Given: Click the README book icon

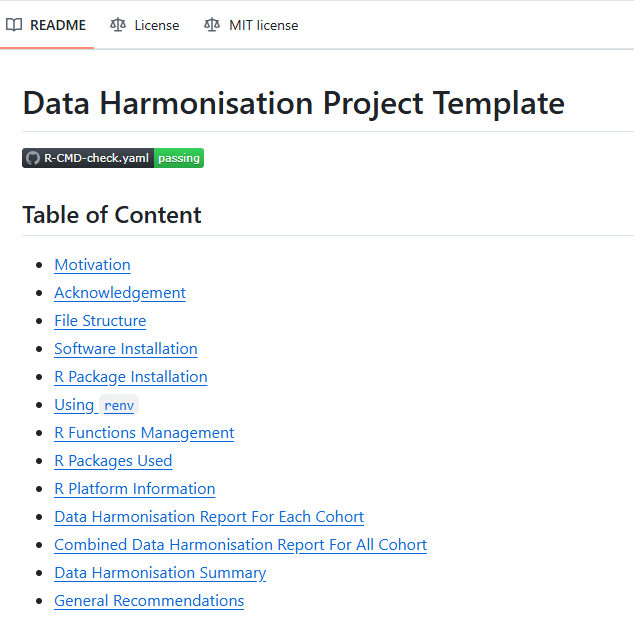Looking at the screenshot, I should (x=14, y=25).
